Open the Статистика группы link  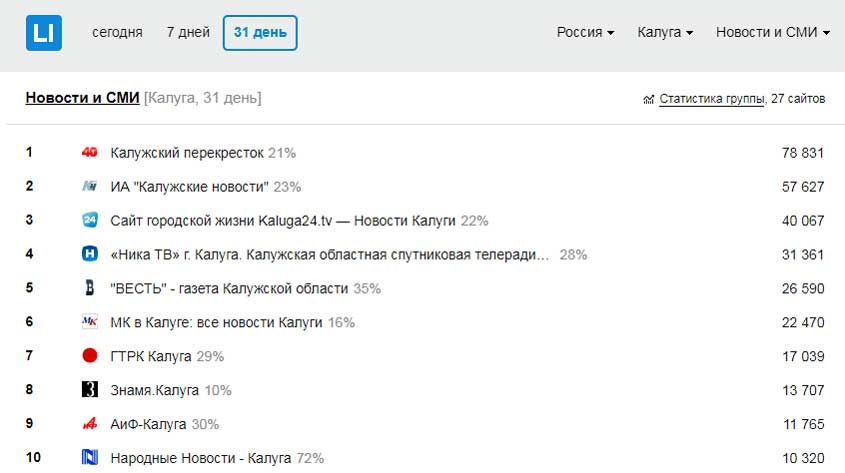click(x=712, y=99)
